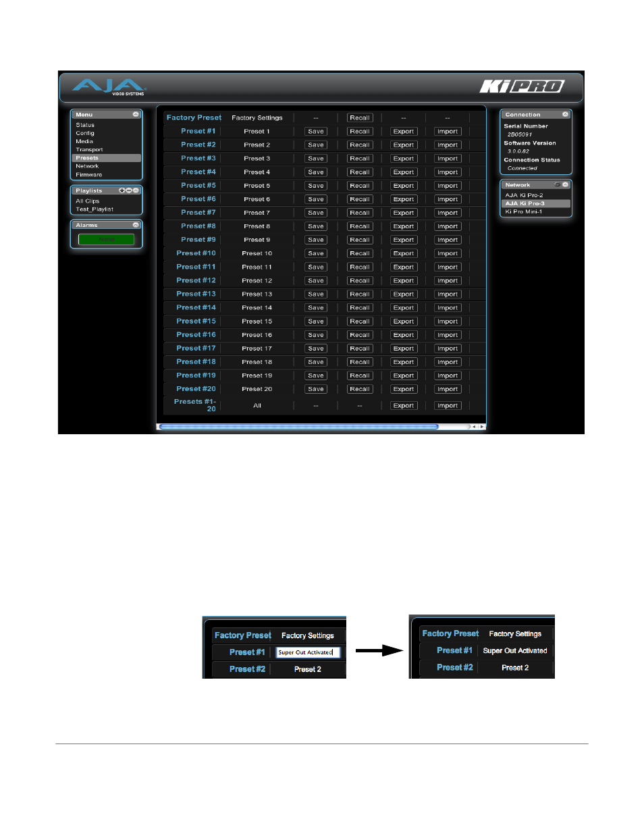Export Preset #15
Image resolution: width=644 pixels, height=834 pixels.
[x=404, y=321]
